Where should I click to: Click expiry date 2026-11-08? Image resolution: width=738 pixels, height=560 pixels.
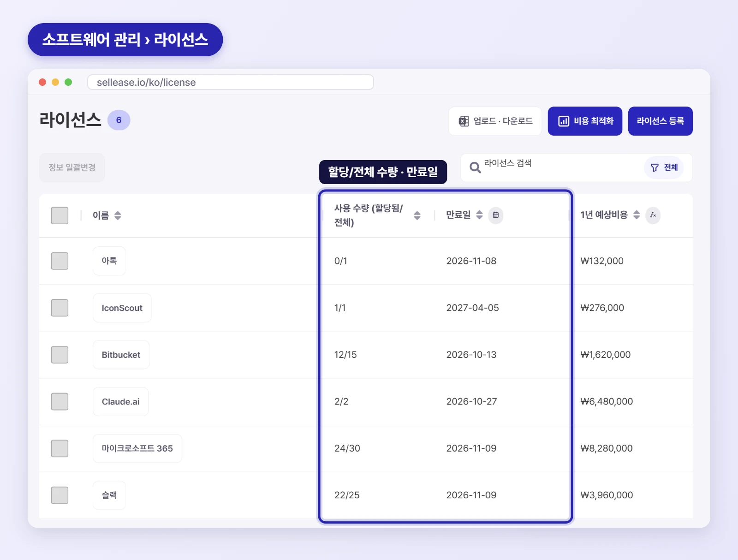[471, 261]
